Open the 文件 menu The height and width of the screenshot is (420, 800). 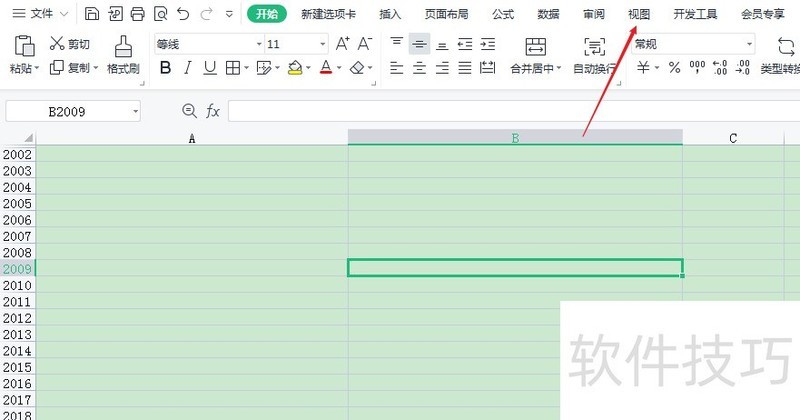pyautogui.click(x=40, y=14)
